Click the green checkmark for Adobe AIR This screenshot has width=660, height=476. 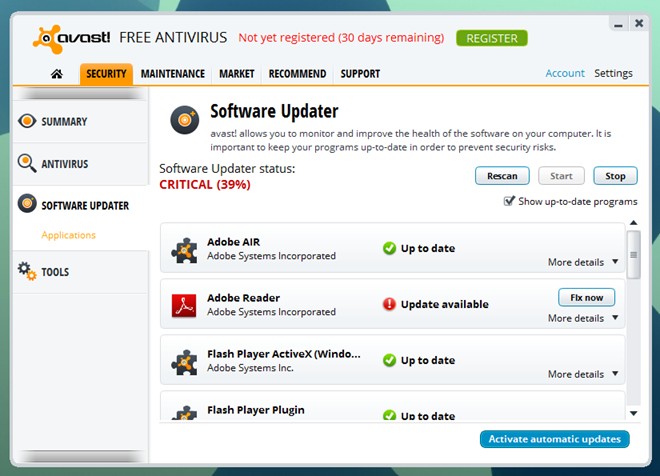(x=389, y=248)
